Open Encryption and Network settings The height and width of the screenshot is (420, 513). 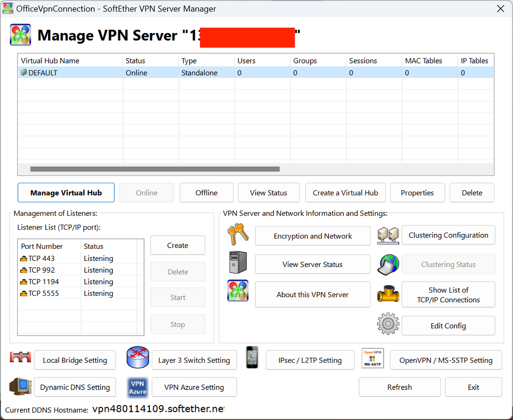[x=313, y=236]
